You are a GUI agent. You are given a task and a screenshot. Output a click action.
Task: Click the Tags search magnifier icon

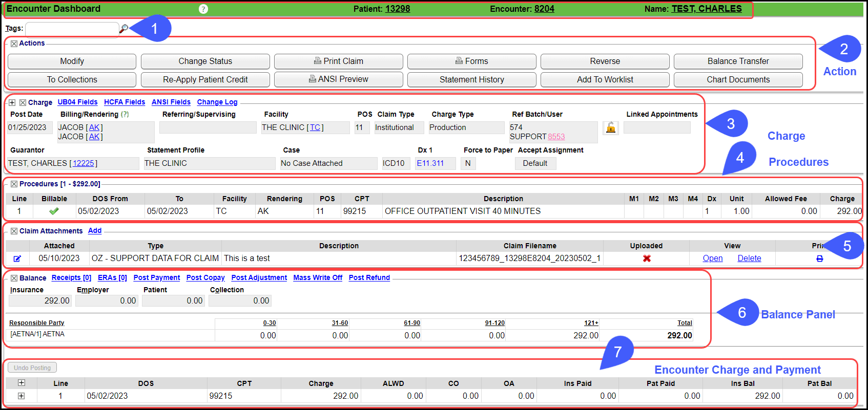click(x=123, y=28)
